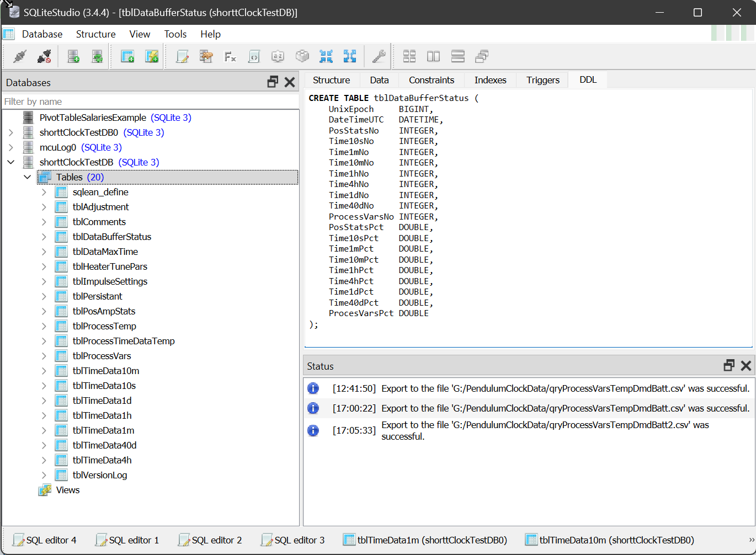Viewport: 756px width, 555px height.
Task: Expand the tblProcessVars table node
Action: pyautogui.click(x=44, y=356)
